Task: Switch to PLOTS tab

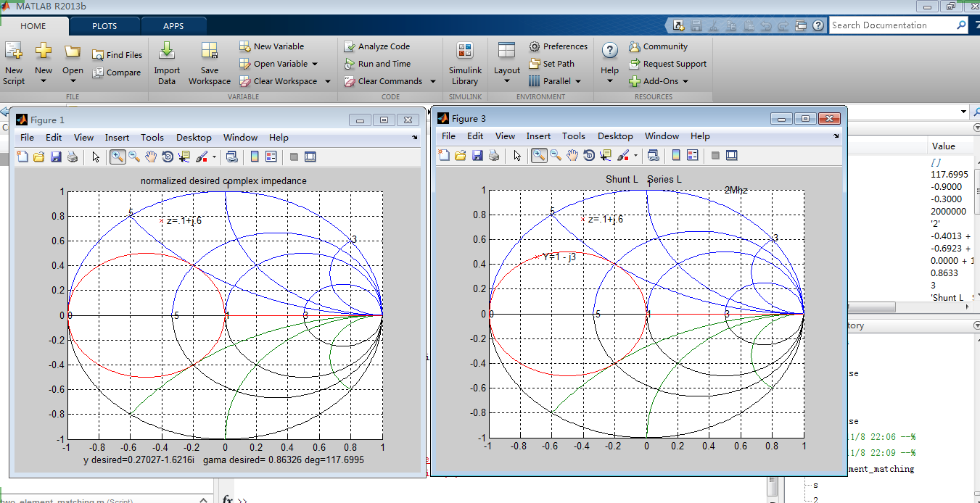Action: (x=104, y=26)
